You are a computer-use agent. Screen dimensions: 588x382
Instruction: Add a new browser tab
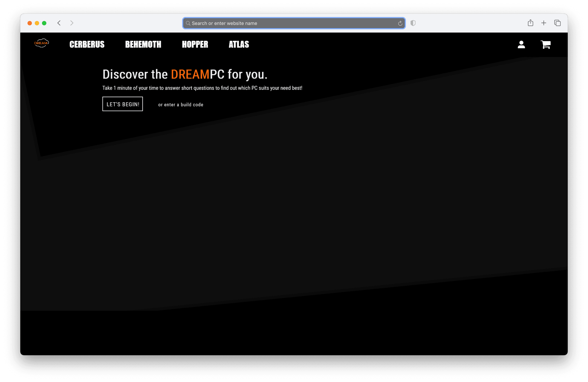pyautogui.click(x=543, y=23)
